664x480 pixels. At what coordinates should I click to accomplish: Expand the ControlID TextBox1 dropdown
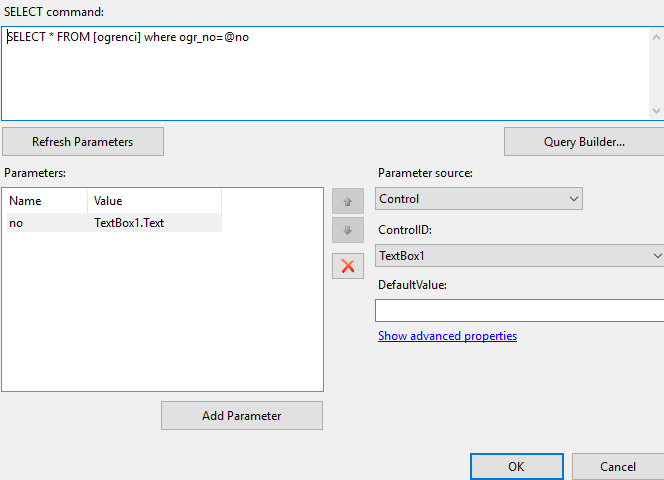tap(520, 255)
